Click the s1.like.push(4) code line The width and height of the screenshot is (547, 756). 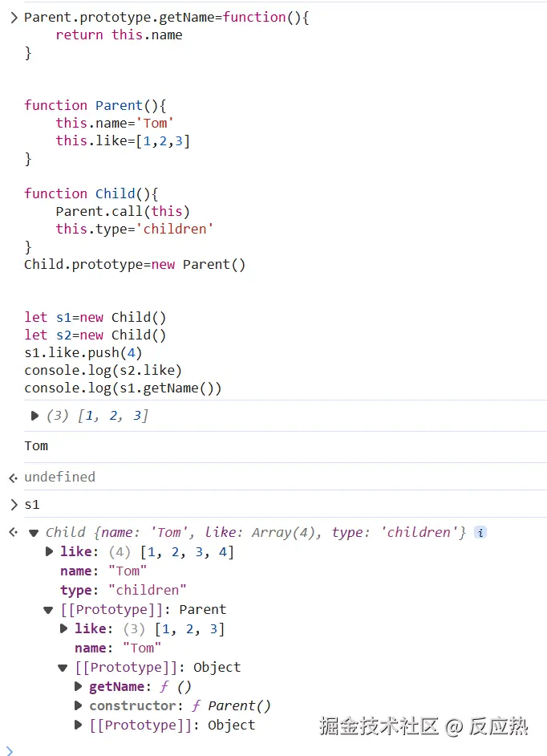(83, 353)
